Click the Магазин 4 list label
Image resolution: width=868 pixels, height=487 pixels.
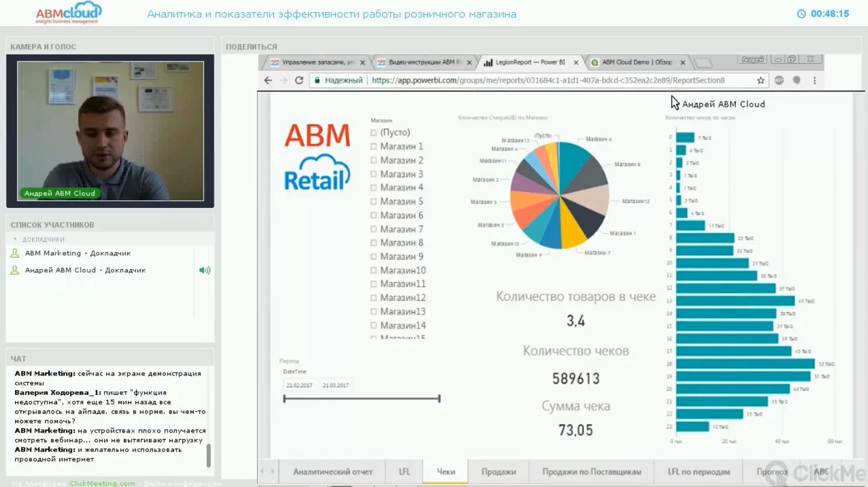point(402,187)
